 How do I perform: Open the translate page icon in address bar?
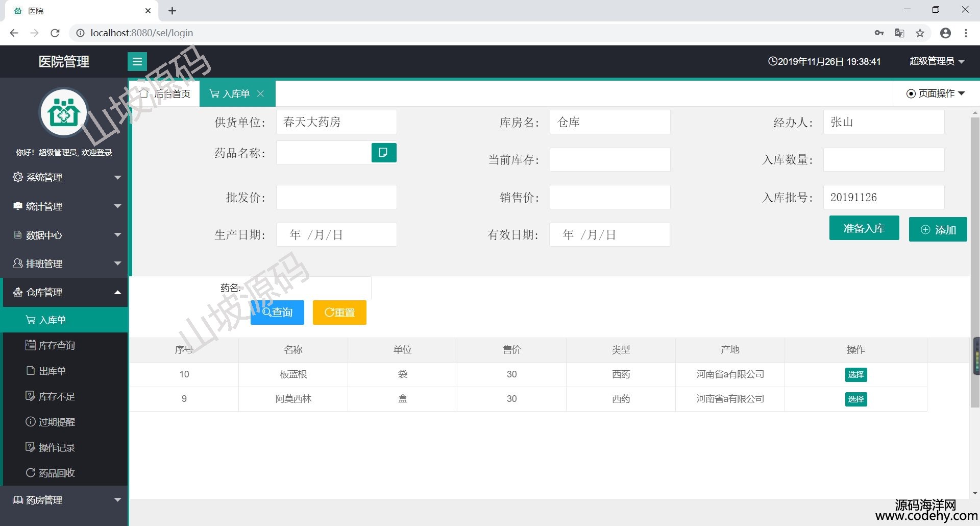(899, 33)
